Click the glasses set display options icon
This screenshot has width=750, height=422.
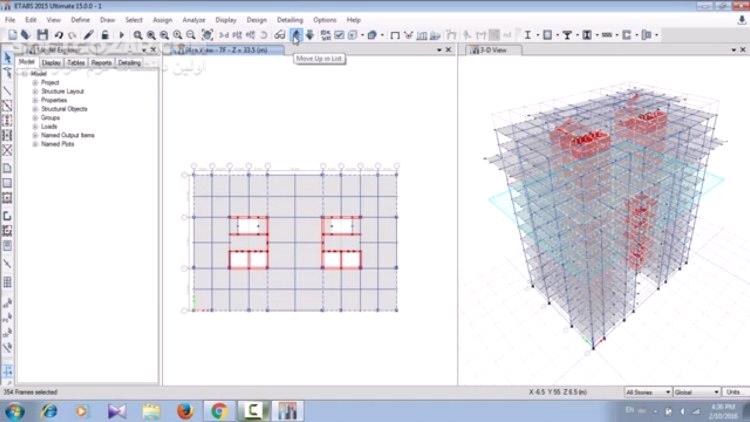(280, 35)
